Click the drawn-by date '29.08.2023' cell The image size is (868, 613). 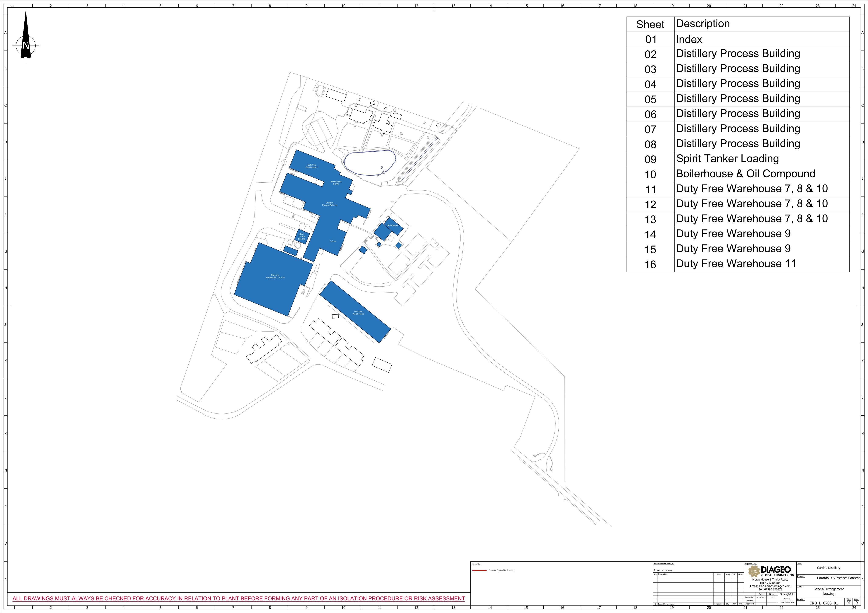pos(761,598)
